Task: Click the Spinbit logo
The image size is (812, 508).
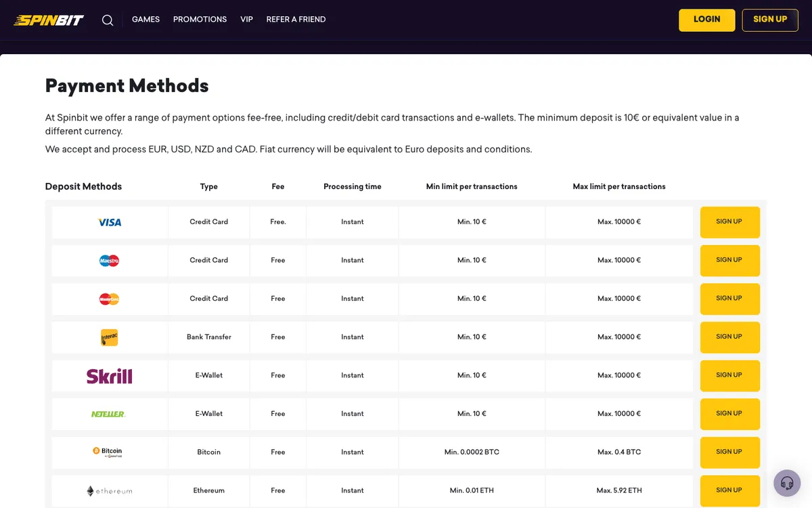Action: click(x=49, y=20)
